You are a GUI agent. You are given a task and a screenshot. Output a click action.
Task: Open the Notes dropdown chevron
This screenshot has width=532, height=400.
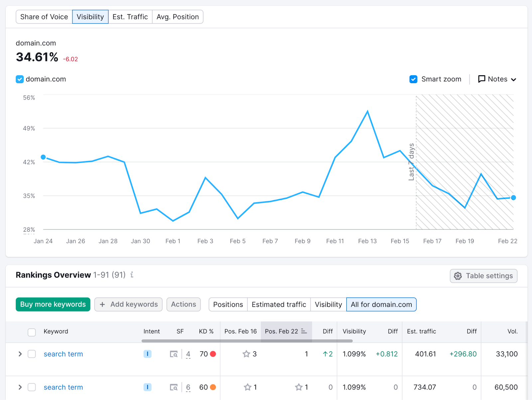pyautogui.click(x=514, y=79)
